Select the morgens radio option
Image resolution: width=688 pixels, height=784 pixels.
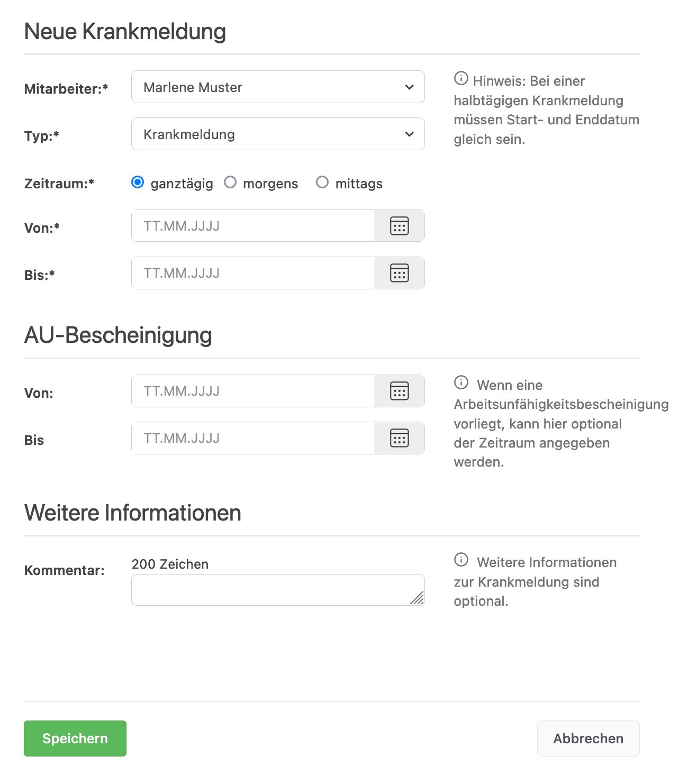[230, 183]
